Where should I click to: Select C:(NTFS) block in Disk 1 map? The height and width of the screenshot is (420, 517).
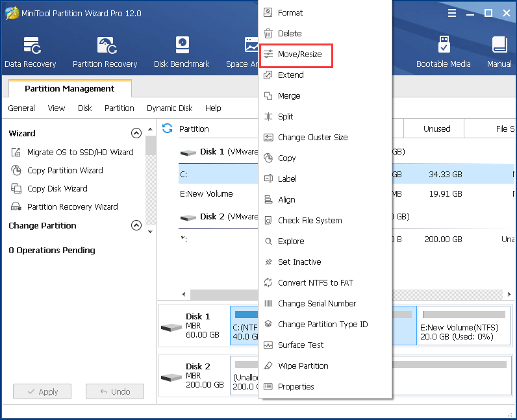(244, 326)
